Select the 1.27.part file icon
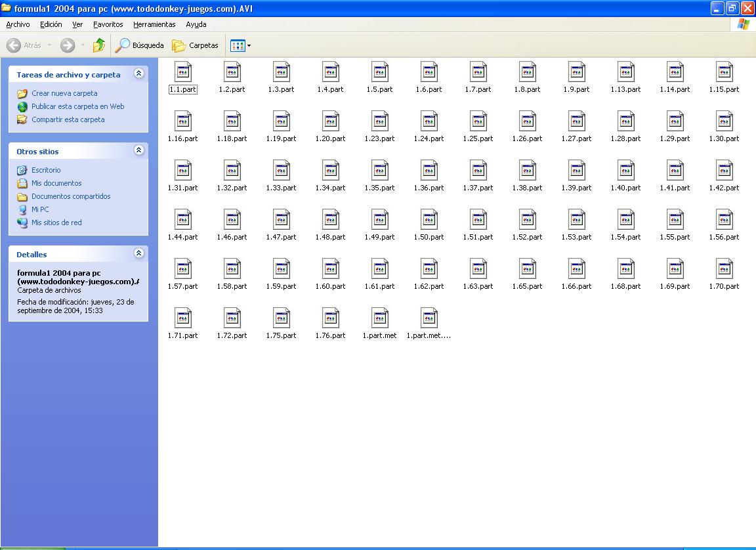The image size is (756, 550). [577, 121]
